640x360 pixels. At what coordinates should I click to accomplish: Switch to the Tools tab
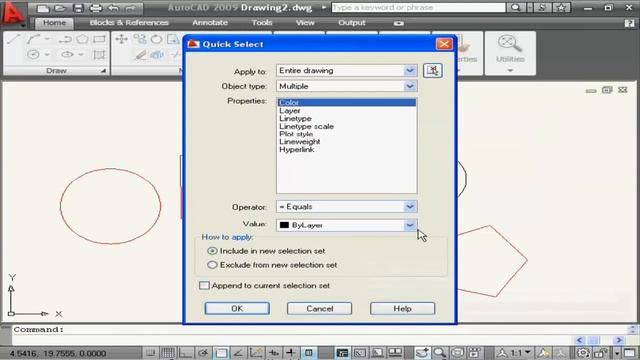[x=262, y=23]
